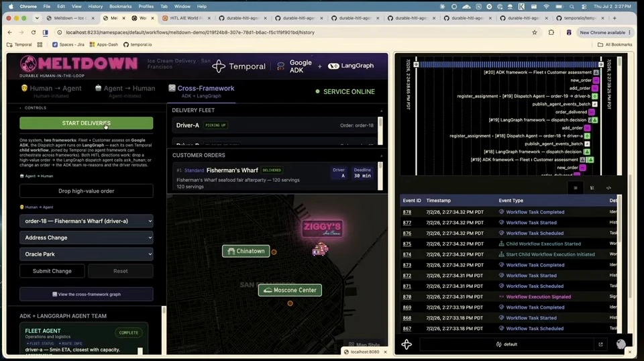
Task: Open the Bookmarks menu in menu bar
Action: click(x=120, y=7)
